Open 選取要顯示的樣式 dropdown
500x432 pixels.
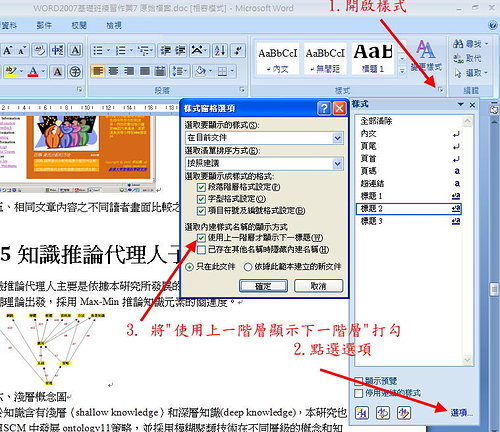tap(338, 138)
